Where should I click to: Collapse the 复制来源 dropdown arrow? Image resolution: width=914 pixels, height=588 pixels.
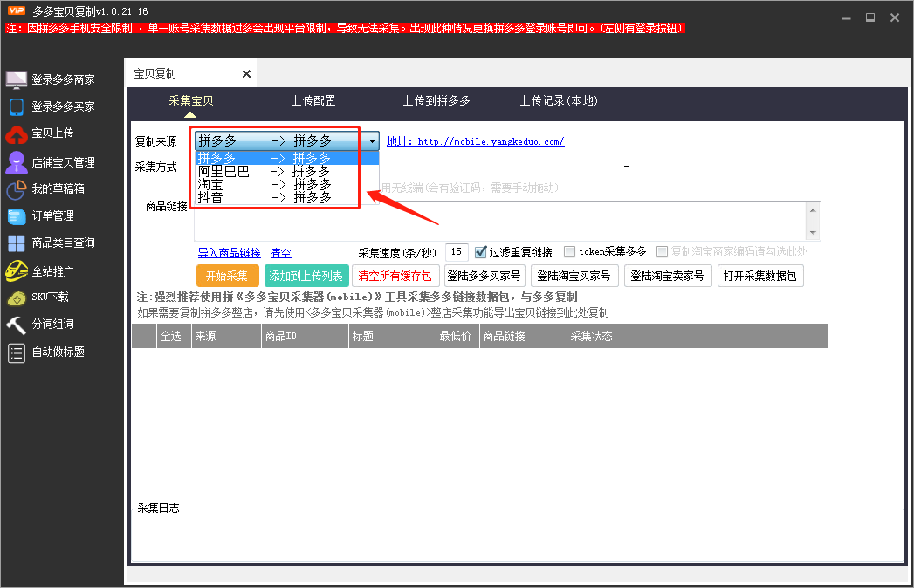[371, 140]
